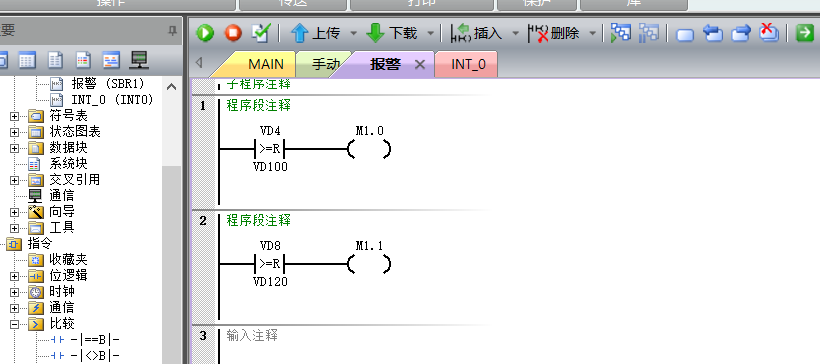Screen dimensions: 820x364
Task: Turn on program status monitoring icon
Action: point(621,33)
